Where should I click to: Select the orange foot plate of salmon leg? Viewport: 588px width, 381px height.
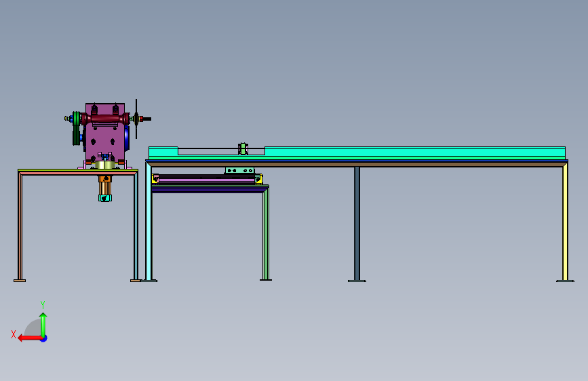point(20,281)
